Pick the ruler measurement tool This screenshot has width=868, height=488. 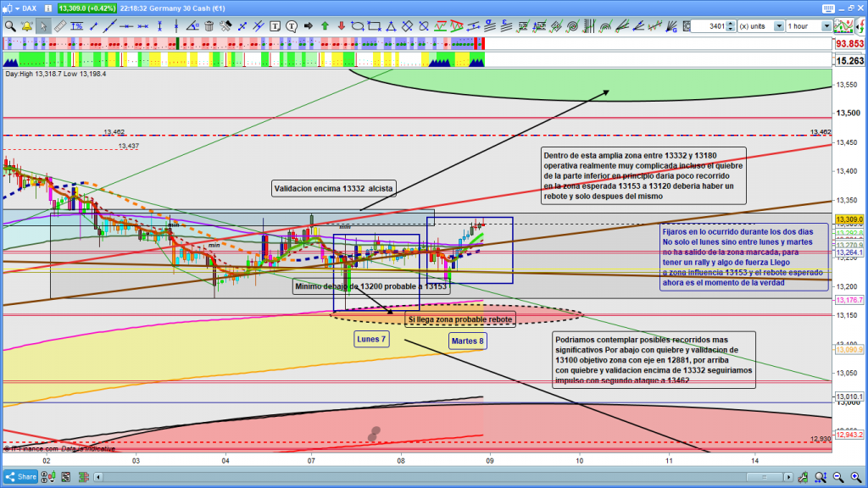60,25
